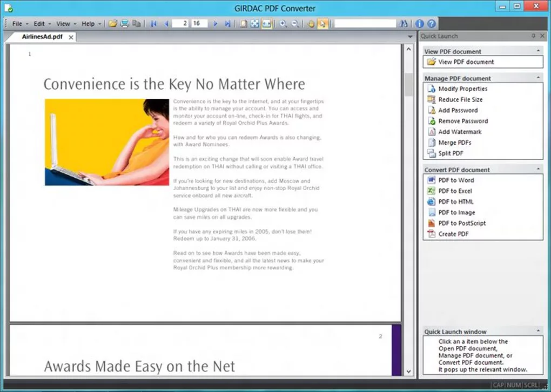
Task: Collapse the Convert PDF document section
Action: click(539, 169)
